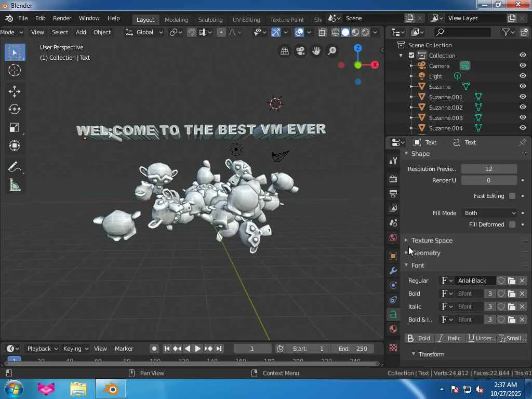The image size is (532, 399).
Task: Toggle camera view icon in viewport
Action: click(x=300, y=51)
